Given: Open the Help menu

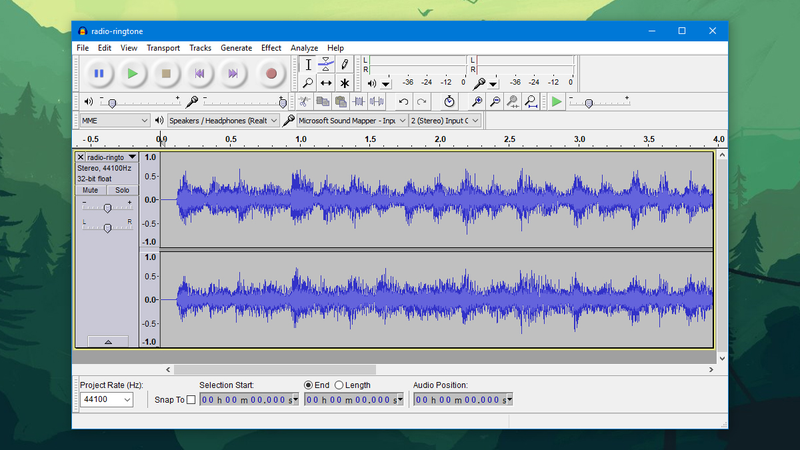Looking at the screenshot, I should [335, 48].
